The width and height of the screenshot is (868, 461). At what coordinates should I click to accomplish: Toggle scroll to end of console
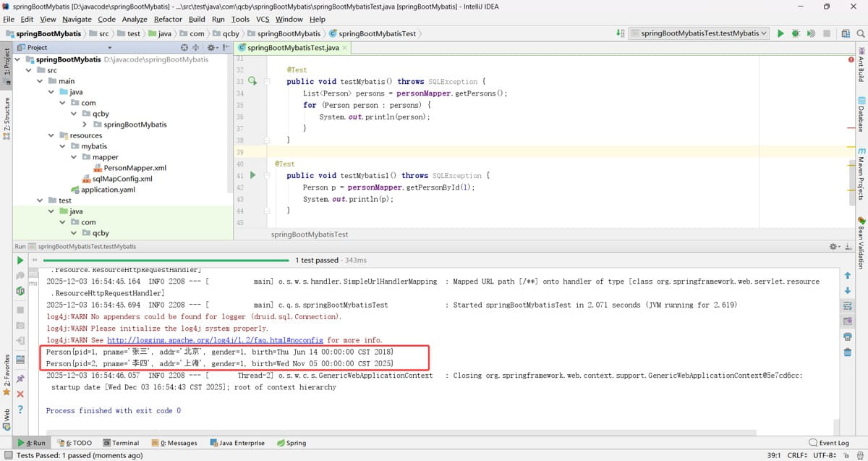click(x=847, y=321)
